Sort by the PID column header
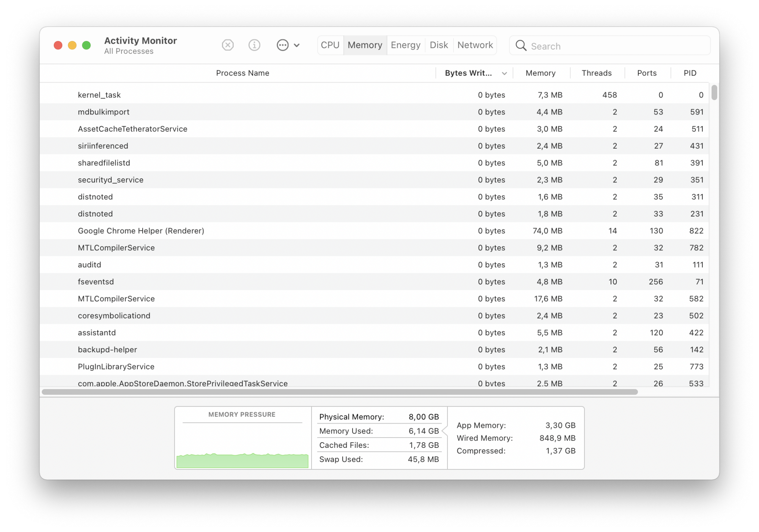This screenshot has width=759, height=532. tap(690, 73)
